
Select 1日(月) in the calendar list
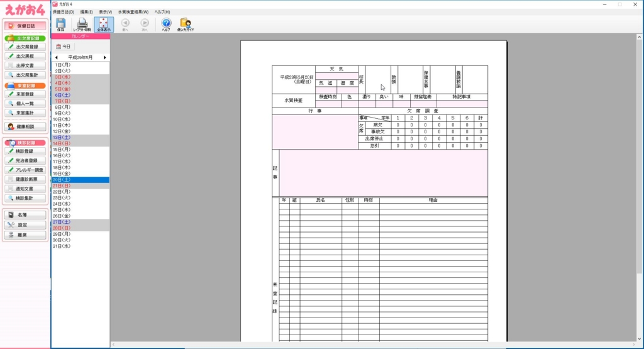[x=80, y=65]
